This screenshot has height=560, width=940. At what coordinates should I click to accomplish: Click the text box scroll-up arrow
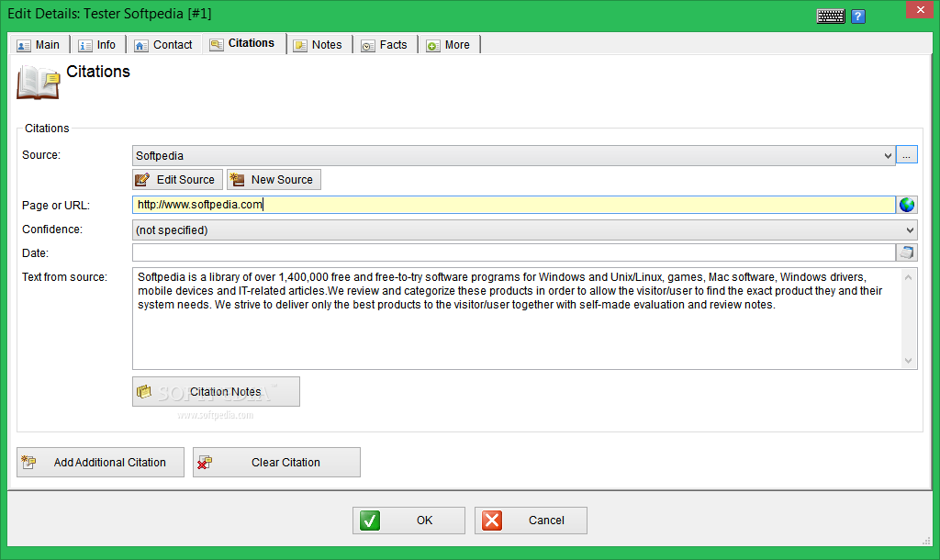908,277
